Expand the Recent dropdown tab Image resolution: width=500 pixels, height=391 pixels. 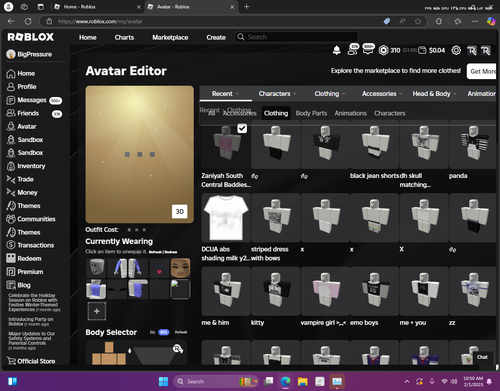point(226,94)
